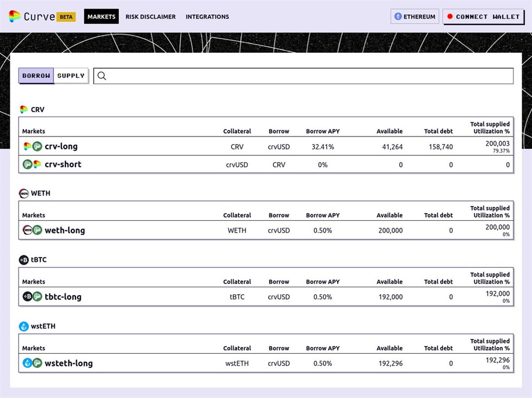Image resolution: width=532 pixels, height=398 pixels.
Task: Click the tbtc-long market token icons
Action: (32, 297)
